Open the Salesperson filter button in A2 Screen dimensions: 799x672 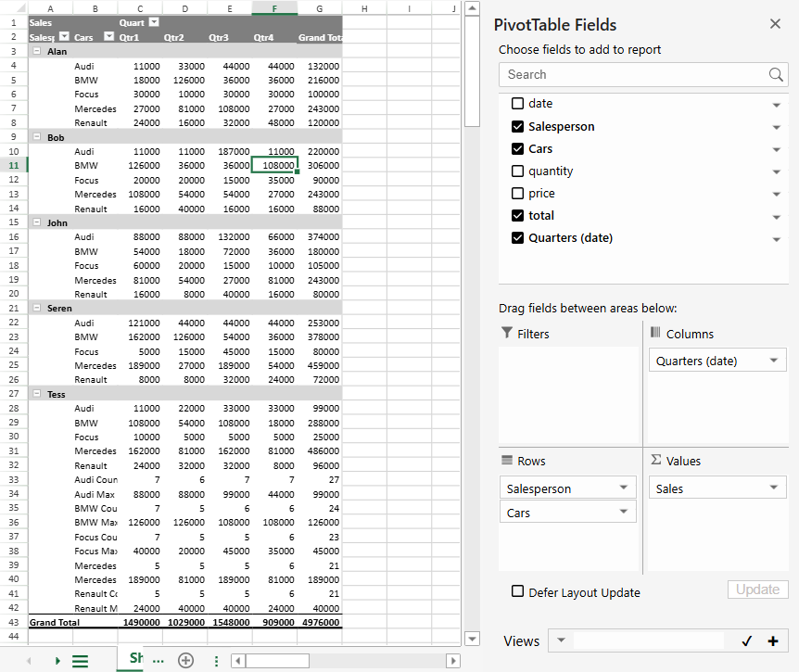pyautogui.click(x=64, y=36)
